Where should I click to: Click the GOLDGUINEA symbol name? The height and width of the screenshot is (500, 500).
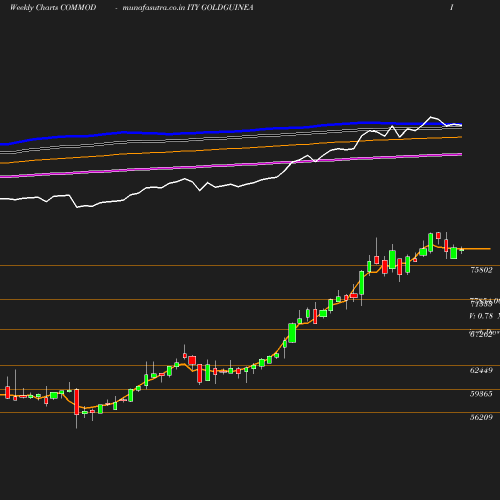[x=227, y=7]
